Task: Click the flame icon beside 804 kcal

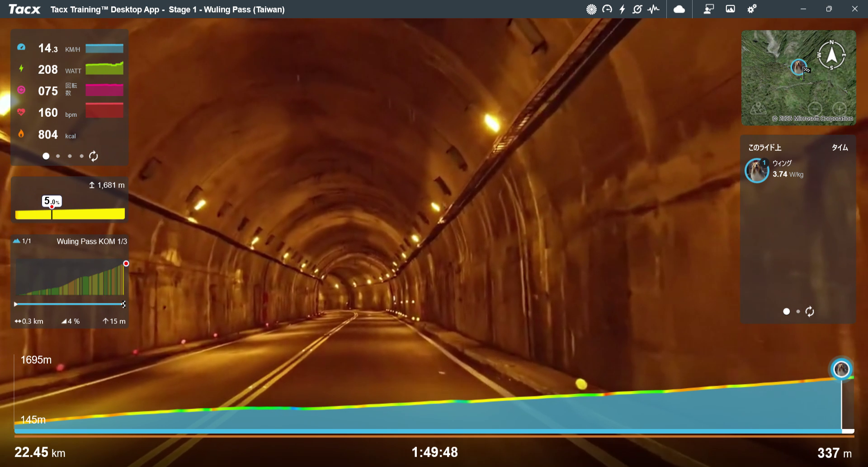Action: coord(21,133)
